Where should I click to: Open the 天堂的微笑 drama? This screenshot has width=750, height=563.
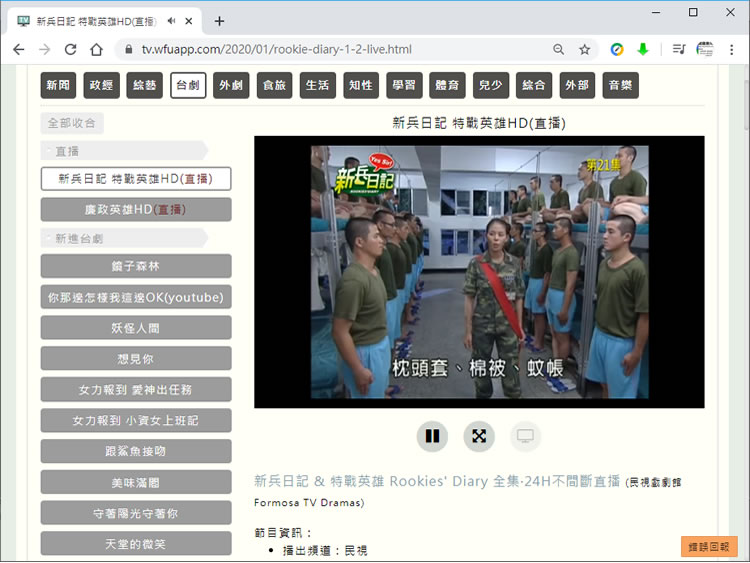tap(136, 543)
